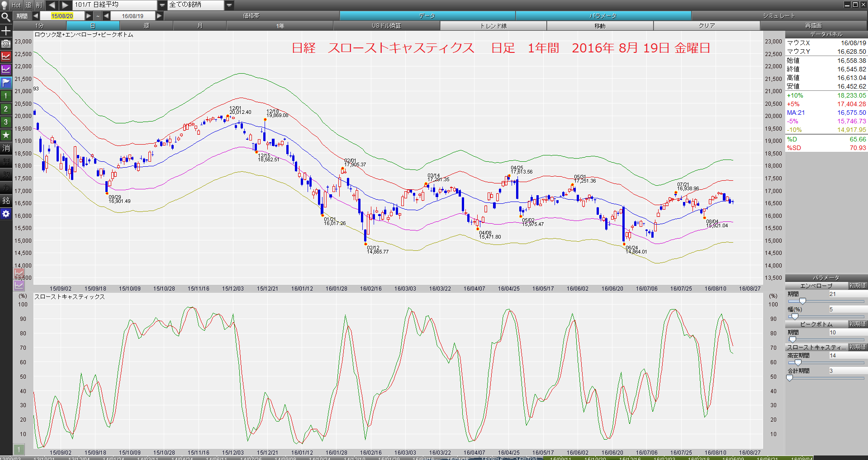Adjust the エンベロープ 期間 slider

[802, 301]
